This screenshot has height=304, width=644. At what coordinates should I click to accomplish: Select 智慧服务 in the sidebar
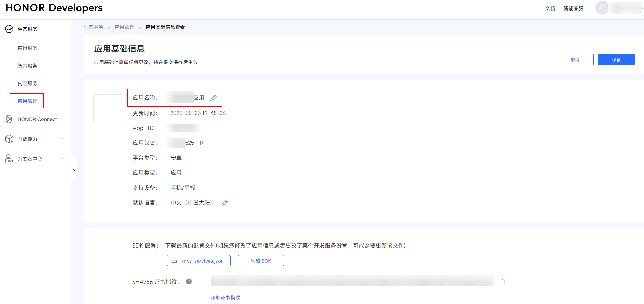point(27,66)
